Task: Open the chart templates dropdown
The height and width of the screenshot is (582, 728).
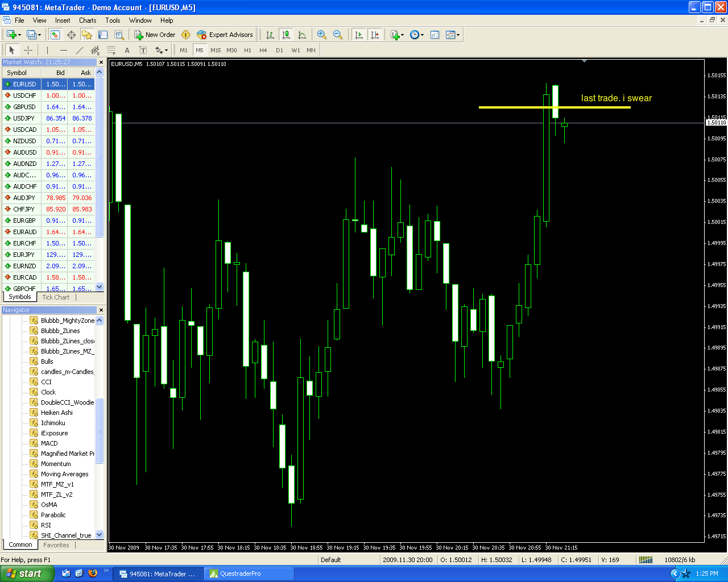Action: click(x=453, y=35)
